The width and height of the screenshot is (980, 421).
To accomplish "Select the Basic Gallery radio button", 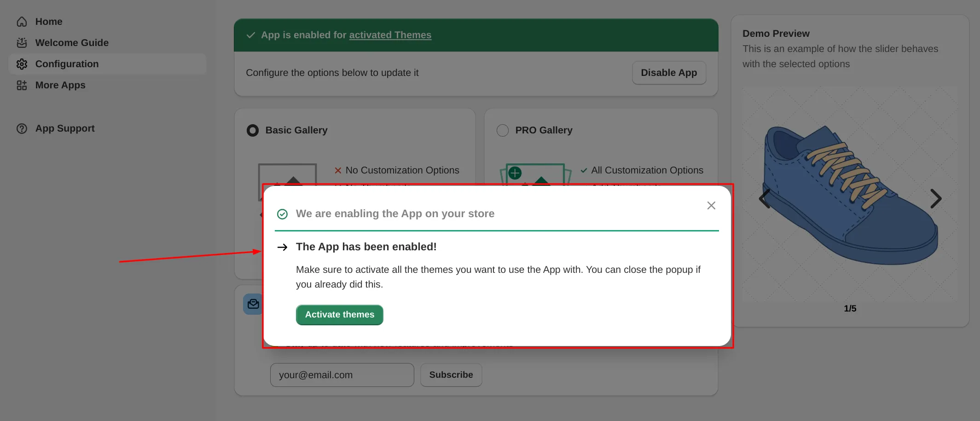I will (x=253, y=130).
